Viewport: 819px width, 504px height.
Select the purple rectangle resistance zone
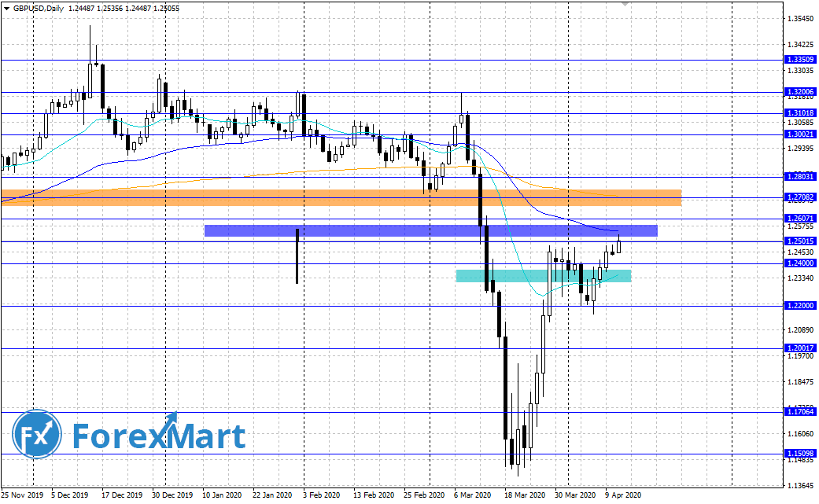coord(430,230)
